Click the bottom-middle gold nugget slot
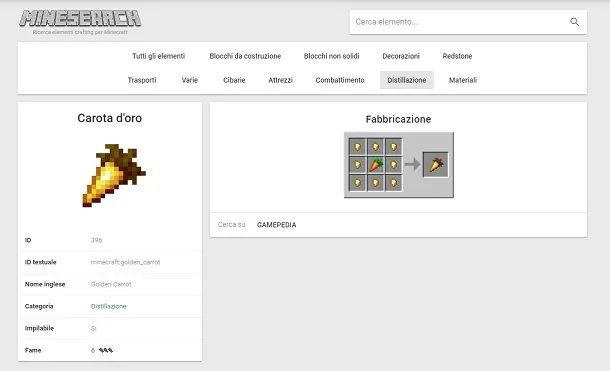 point(375,182)
